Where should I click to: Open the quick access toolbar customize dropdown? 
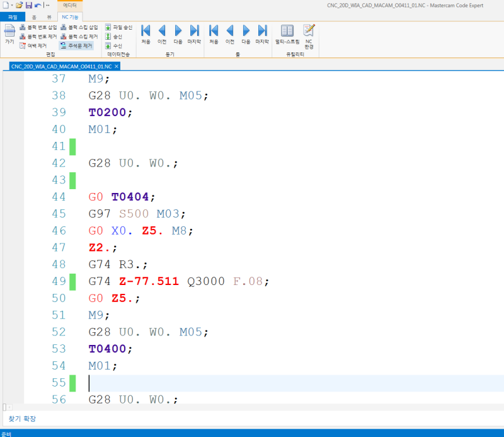coord(48,5)
